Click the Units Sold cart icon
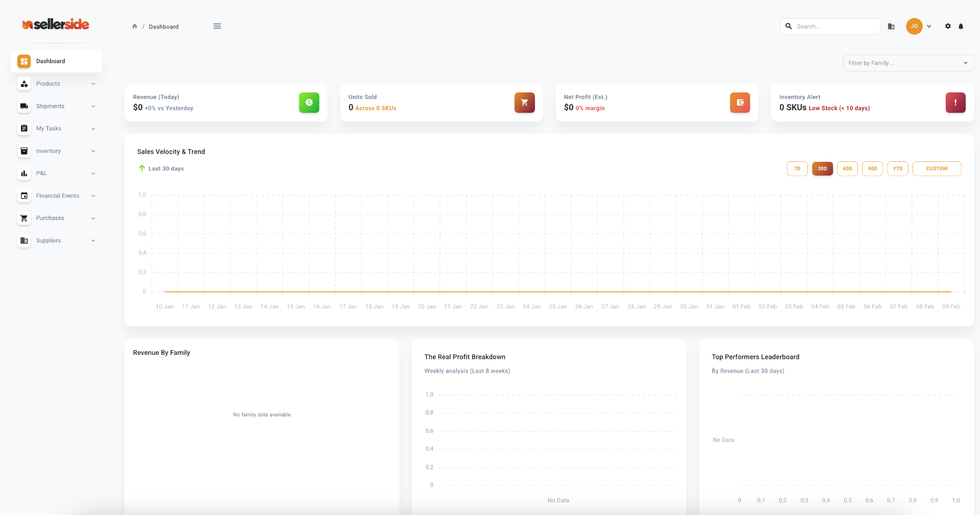Viewport: 980px width, 515px height. pyautogui.click(x=524, y=103)
